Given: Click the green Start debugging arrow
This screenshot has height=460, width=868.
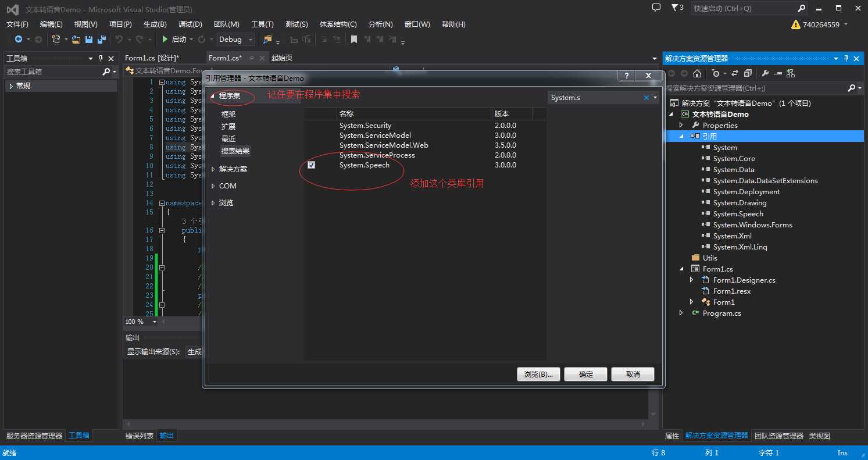Looking at the screenshot, I should [165, 40].
